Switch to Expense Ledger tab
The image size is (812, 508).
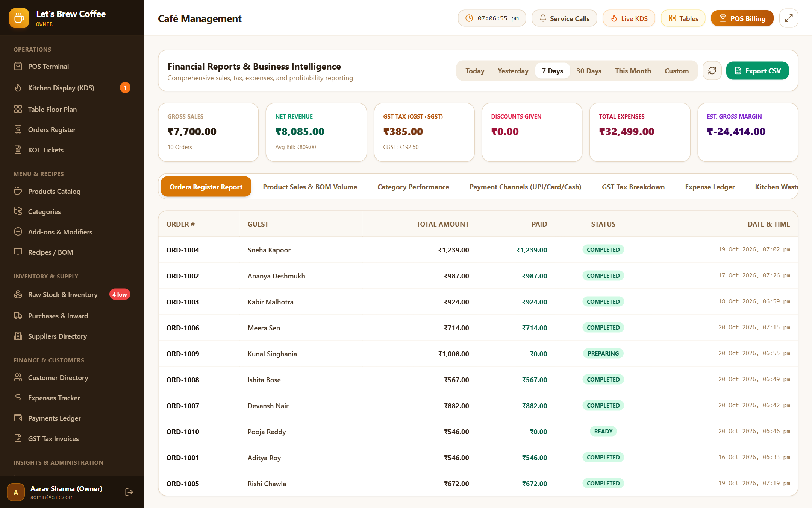pos(710,187)
